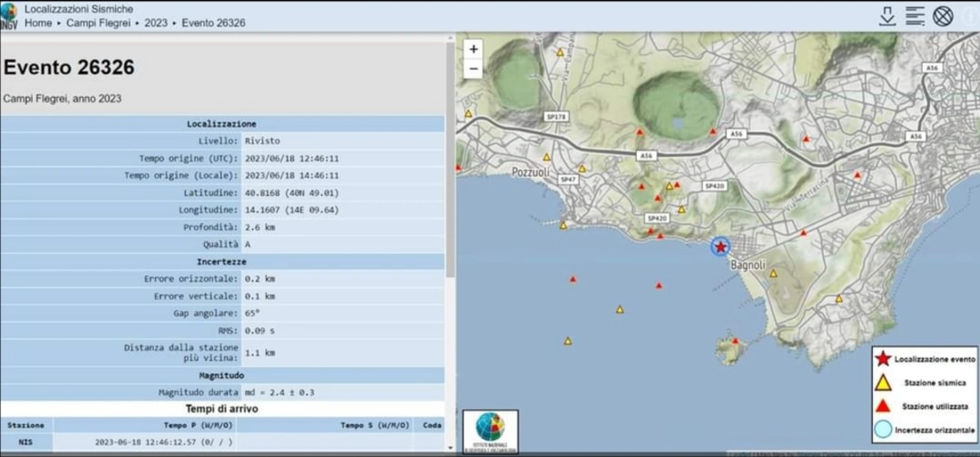Screen dimensions: 980x457
Task: Click the Localizzazione section header
Action: [222, 123]
